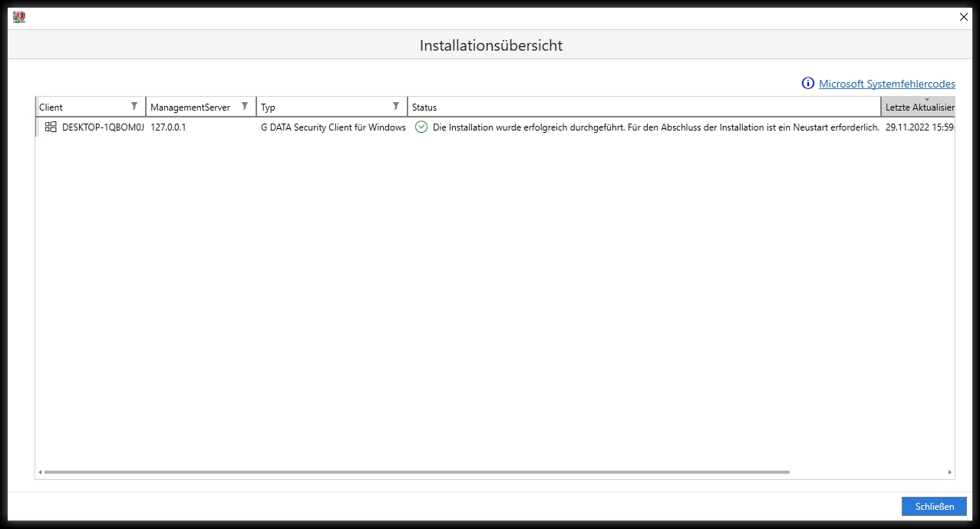
Task: Close the Installationsübersicht window with X
Action: point(964,17)
